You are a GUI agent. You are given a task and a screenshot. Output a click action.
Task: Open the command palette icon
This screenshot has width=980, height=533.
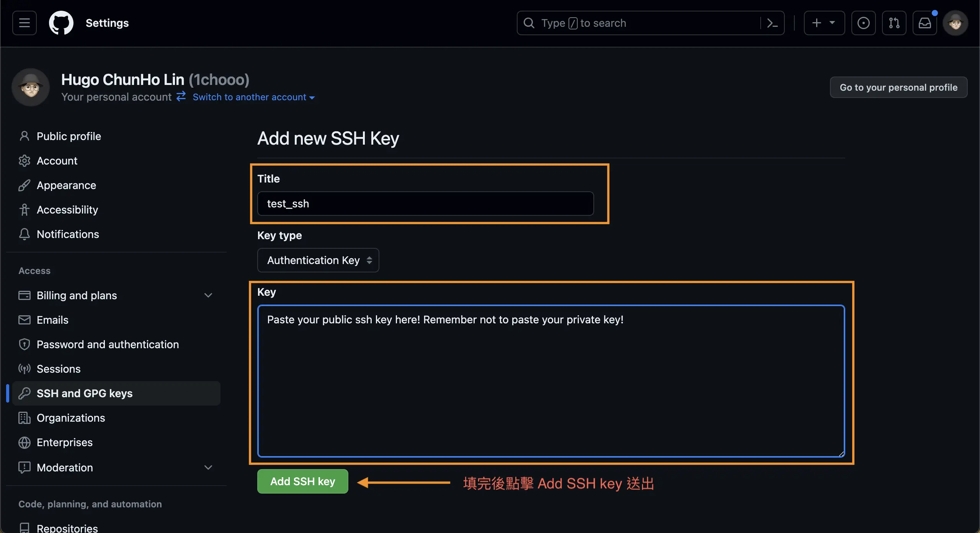click(x=773, y=23)
